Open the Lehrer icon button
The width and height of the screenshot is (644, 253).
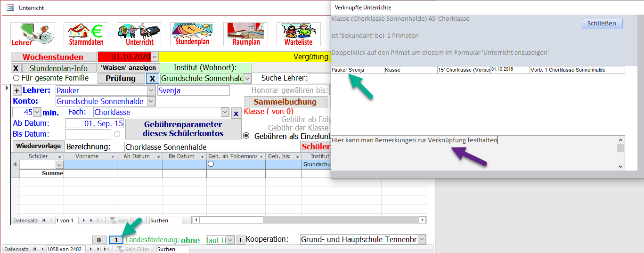pyautogui.click(x=33, y=34)
